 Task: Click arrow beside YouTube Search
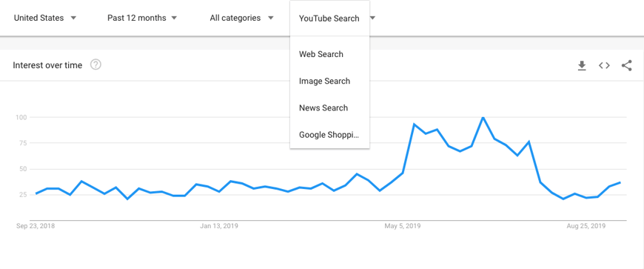372,18
